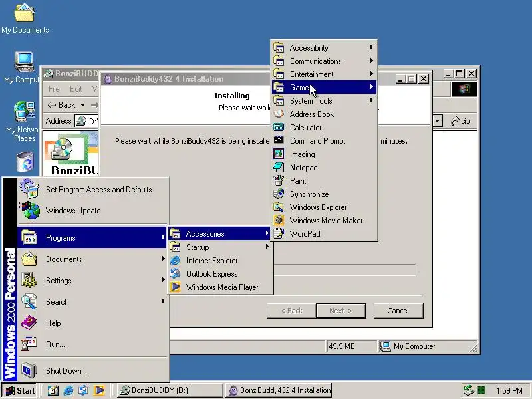Click the Address Book icon
Screen dimensions: 532x399
(279, 114)
